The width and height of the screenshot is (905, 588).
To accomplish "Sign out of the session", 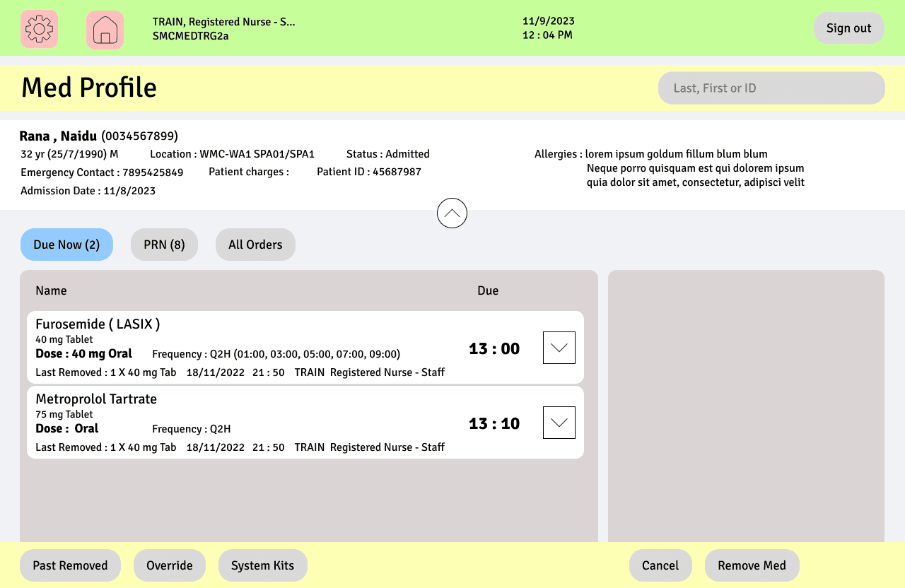I will pyautogui.click(x=849, y=28).
